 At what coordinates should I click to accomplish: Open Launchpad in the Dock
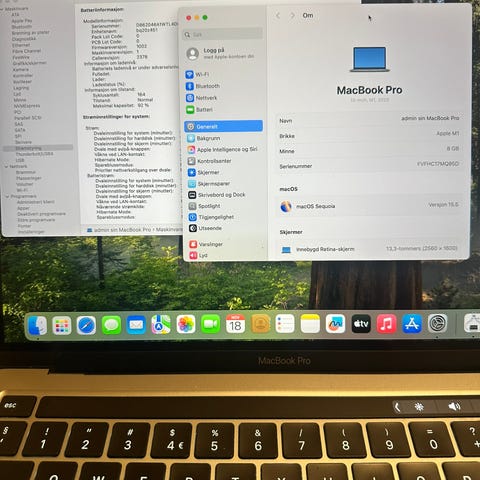[x=62, y=325]
